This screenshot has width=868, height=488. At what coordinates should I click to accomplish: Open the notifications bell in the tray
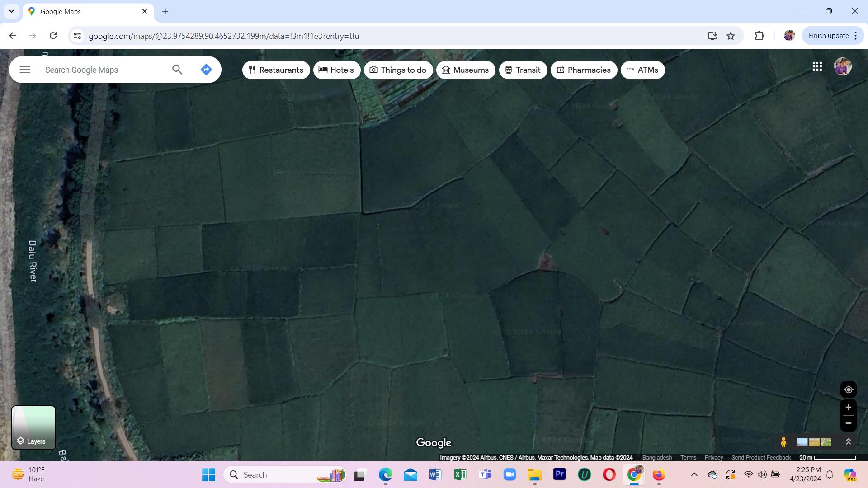coord(830,474)
